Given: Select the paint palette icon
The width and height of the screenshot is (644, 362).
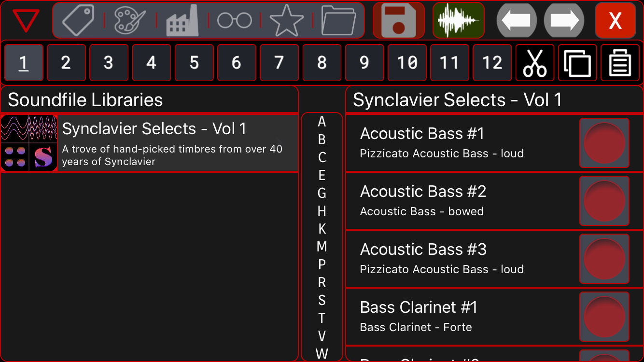Looking at the screenshot, I should 130,21.
